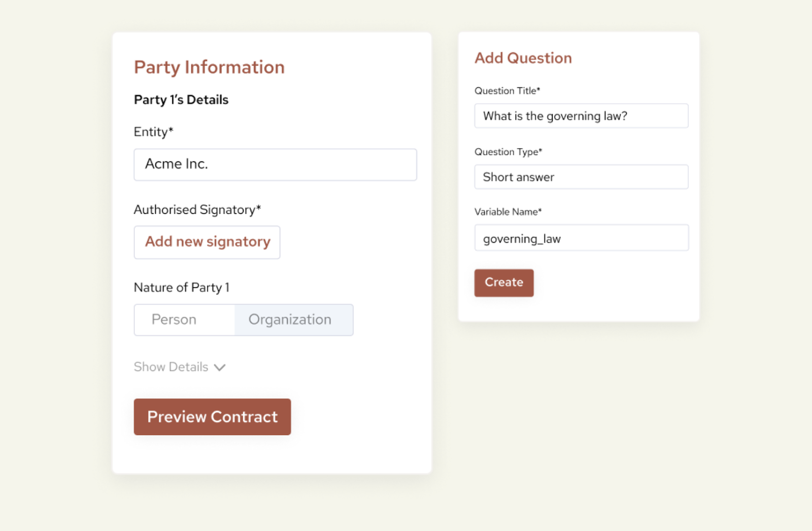Viewport: 812px width, 531px height.
Task: Click Party 1's Details label
Action: 181,99
